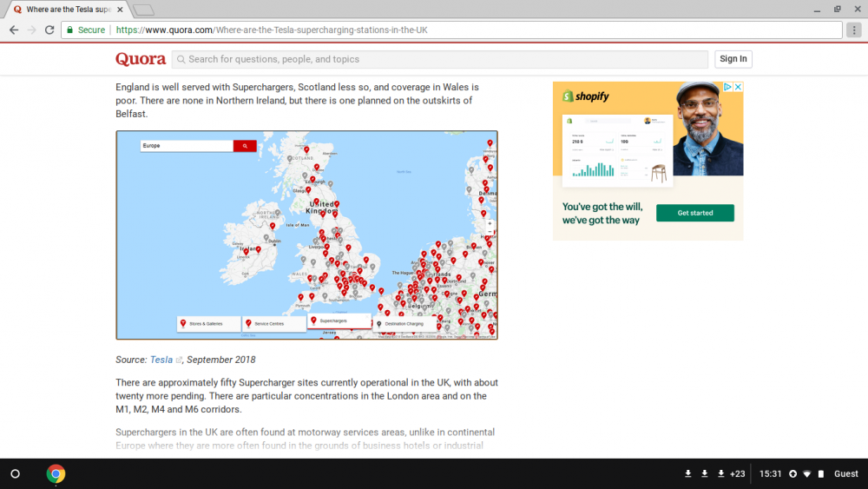The width and height of the screenshot is (868, 489).
Task: Click external-link icon beside Tesla
Action: 178,360
